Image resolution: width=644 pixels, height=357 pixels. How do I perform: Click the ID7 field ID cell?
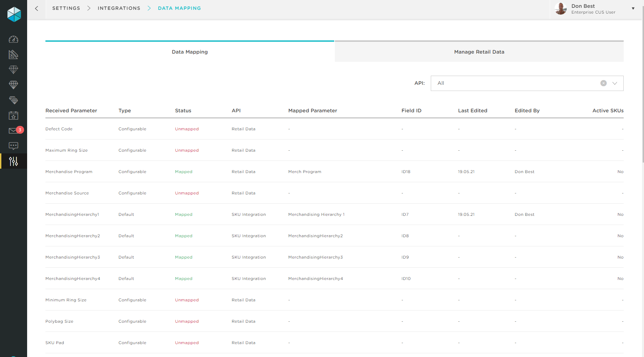pos(405,214)
